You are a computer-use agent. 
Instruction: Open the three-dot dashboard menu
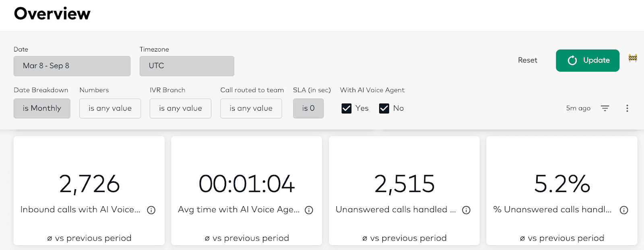click(627, 108)
